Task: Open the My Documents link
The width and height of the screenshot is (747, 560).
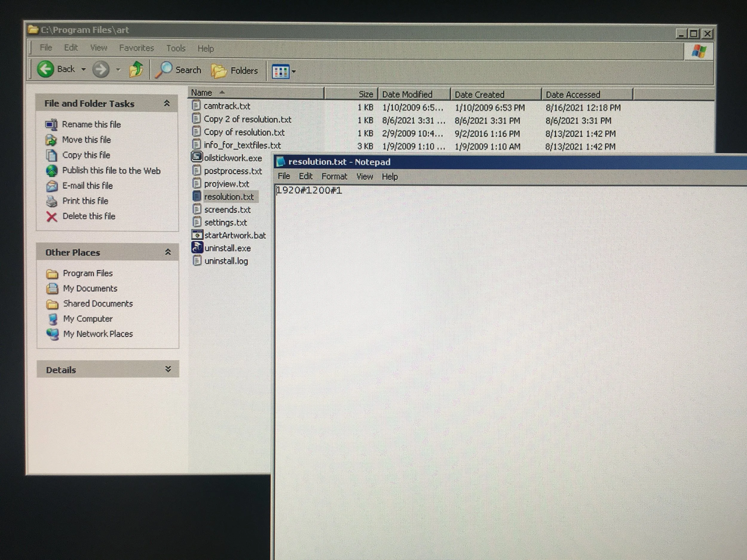Action: [90, 288]
